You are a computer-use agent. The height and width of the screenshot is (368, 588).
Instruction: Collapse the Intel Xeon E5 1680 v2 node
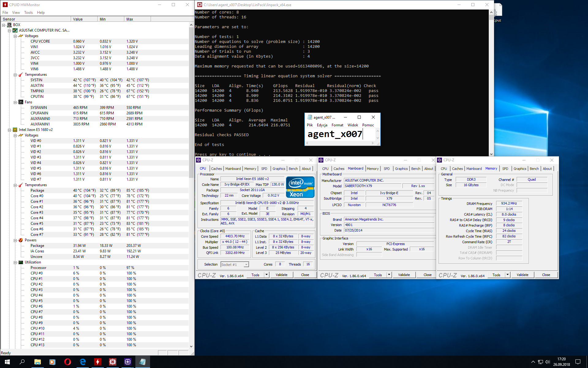click(x=9, y=130)
